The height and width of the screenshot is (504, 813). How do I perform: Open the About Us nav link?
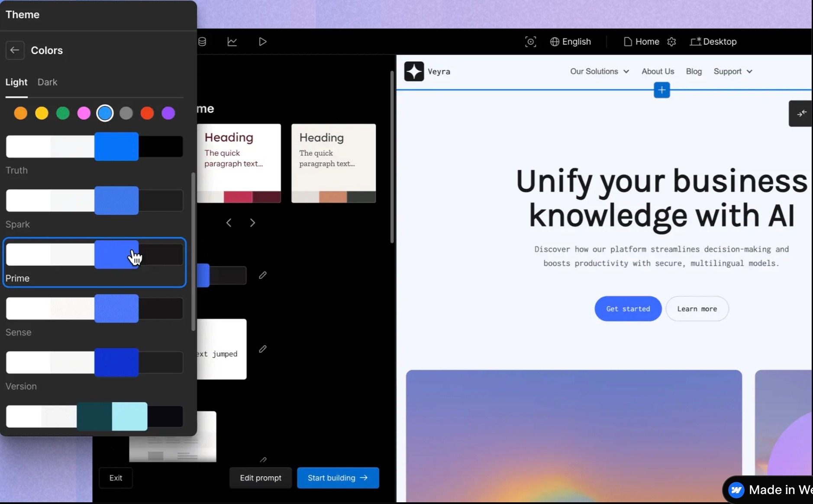(x=658, y=71)
